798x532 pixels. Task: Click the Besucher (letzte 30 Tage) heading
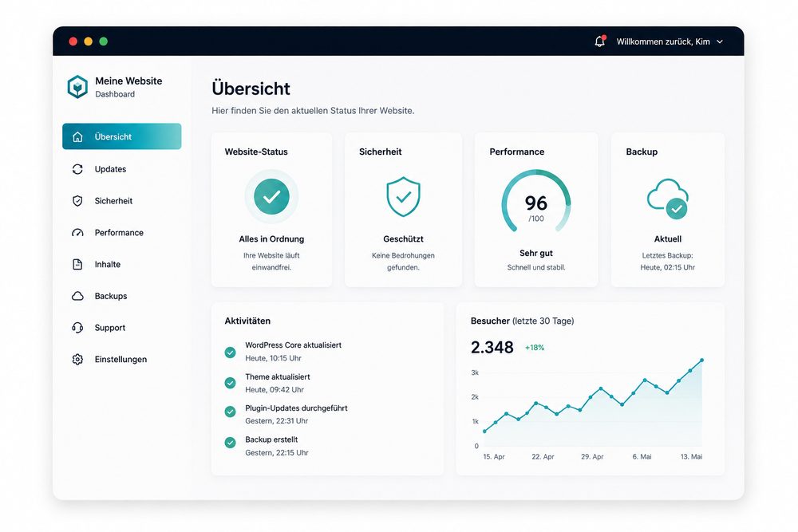click(522, 321)
